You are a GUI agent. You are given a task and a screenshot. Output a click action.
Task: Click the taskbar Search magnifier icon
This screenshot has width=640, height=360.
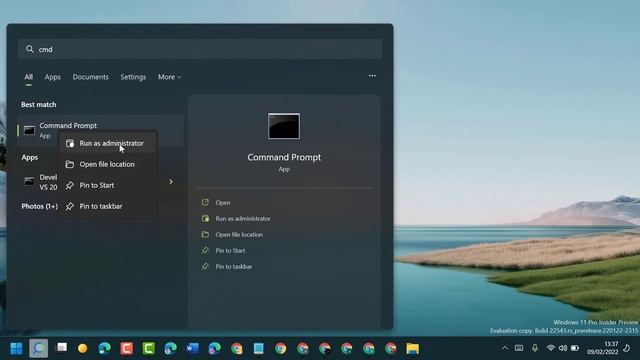[x=38, y=349]
